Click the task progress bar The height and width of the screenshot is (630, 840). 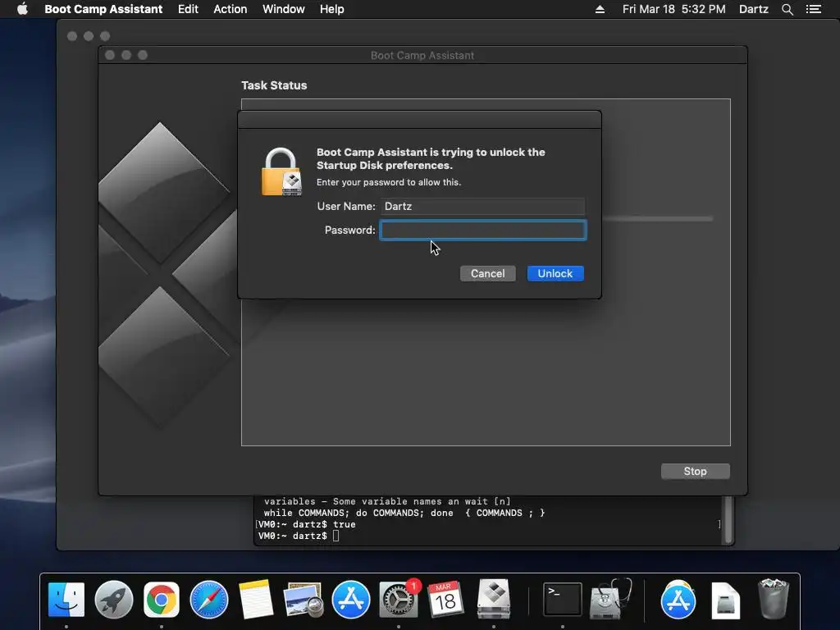[x=658, y=218]
